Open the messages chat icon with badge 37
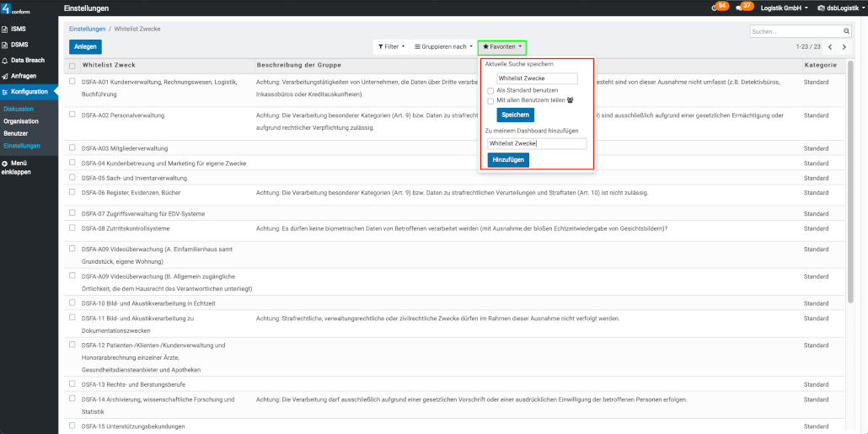The width and height of the screenshot is (868, 434). click(740, 8)
